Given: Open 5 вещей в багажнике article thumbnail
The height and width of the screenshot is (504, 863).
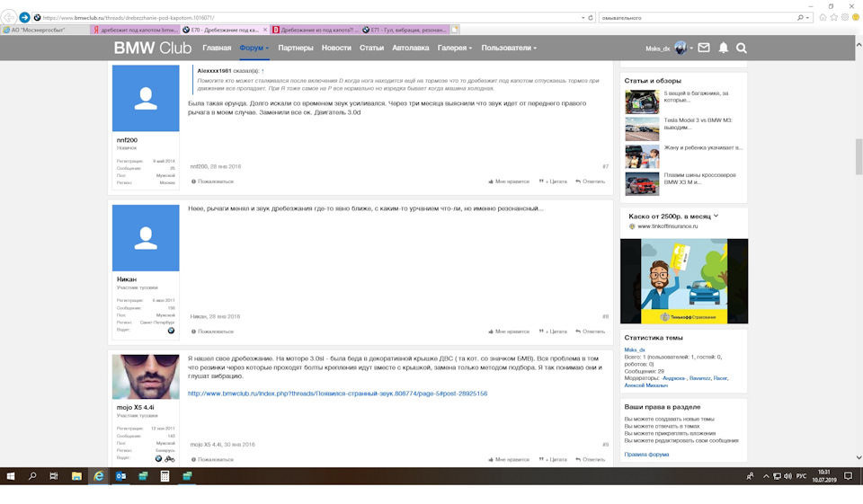Looking at the screenshot, I should [642, 102].
